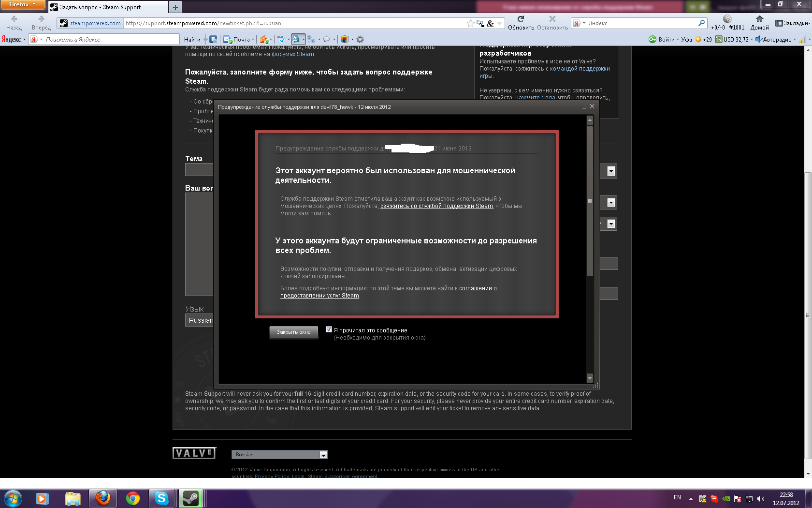The image size is (812, 508).
Task: Click the spell check ABC icon
Action: click(x=281, y=39)
